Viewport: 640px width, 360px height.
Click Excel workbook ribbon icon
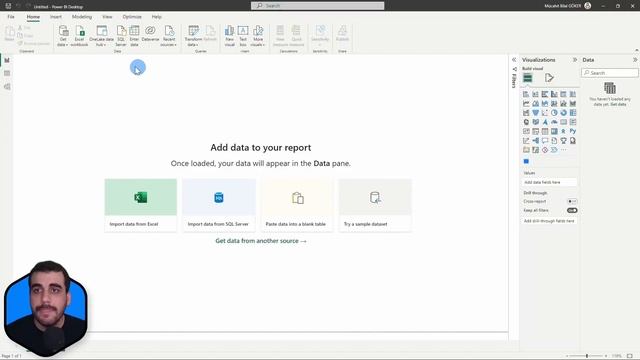[x=79, y=36]
